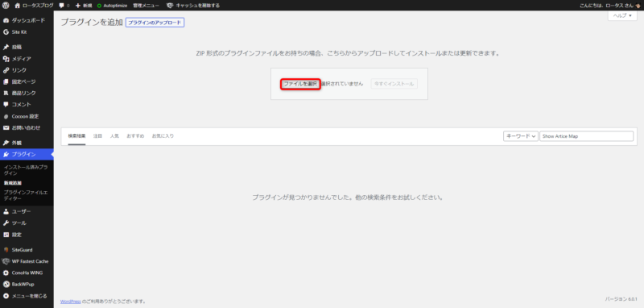Open the ユーザー person icon

click(6, 211)
